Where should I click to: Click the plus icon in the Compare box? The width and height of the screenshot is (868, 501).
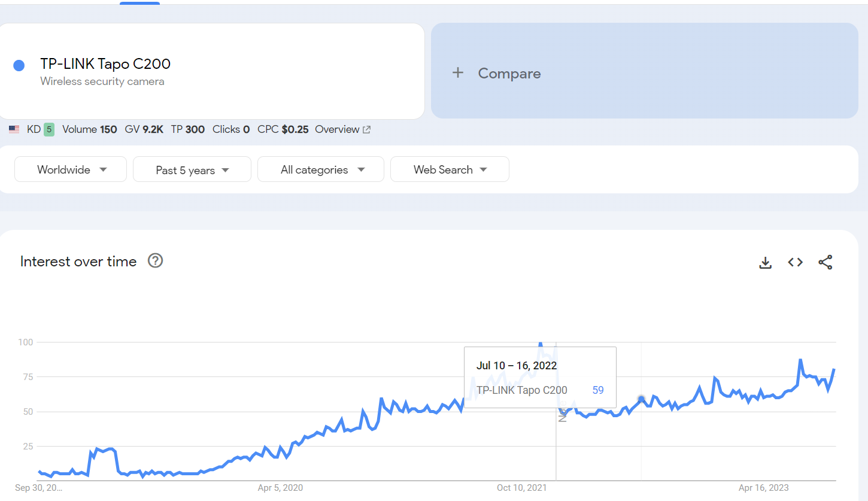coord(458,73)
